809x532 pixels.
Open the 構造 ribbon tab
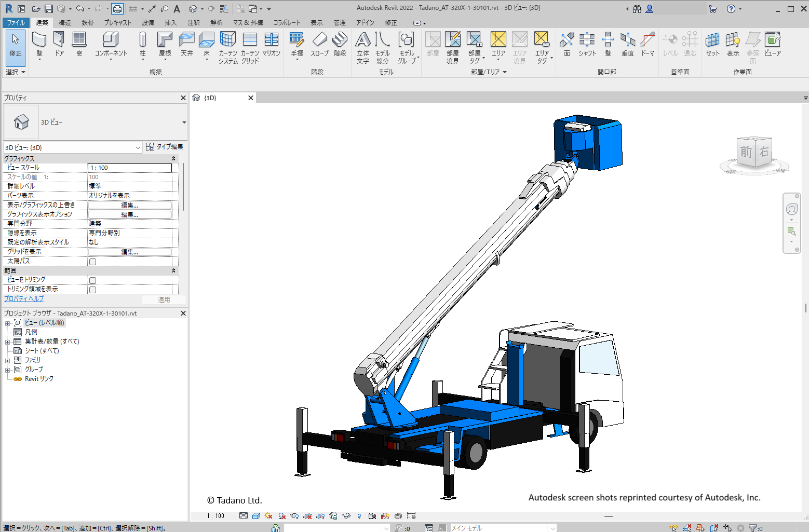click(x=65, y=23)
